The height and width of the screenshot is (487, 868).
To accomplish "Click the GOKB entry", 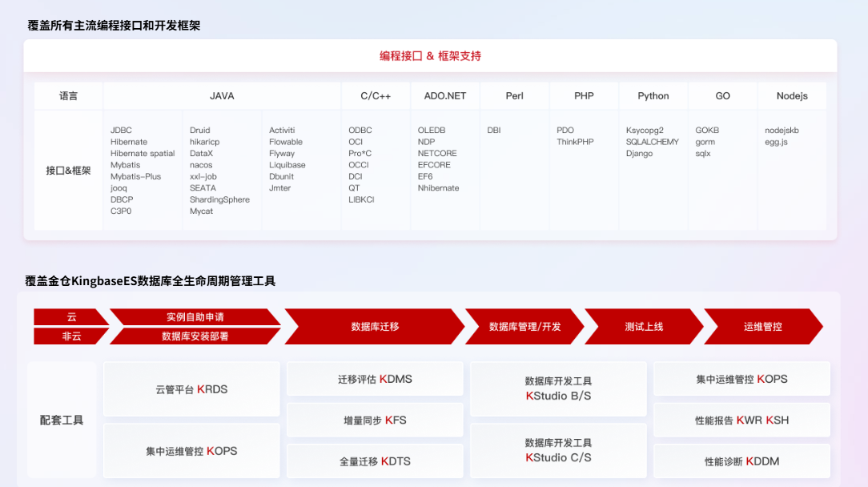I will point(707,131).
